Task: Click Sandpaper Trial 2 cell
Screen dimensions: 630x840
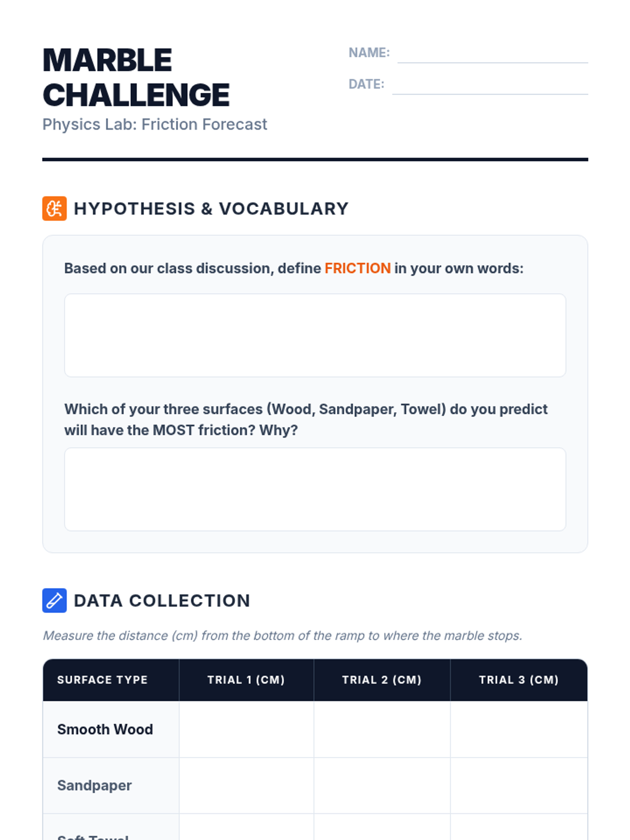Action: coord(382,785)
